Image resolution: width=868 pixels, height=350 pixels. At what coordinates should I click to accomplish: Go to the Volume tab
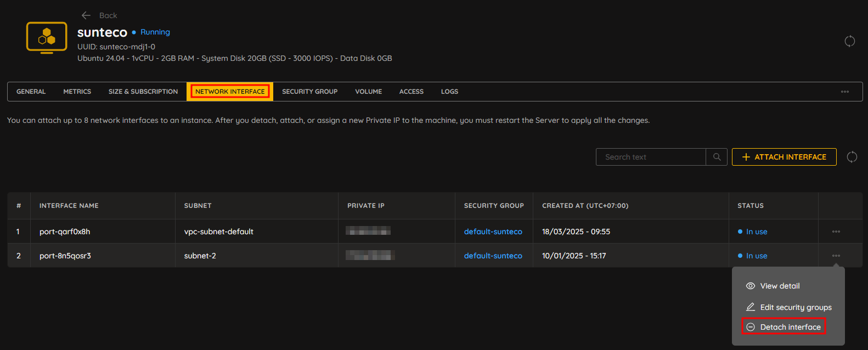(368, 92)
